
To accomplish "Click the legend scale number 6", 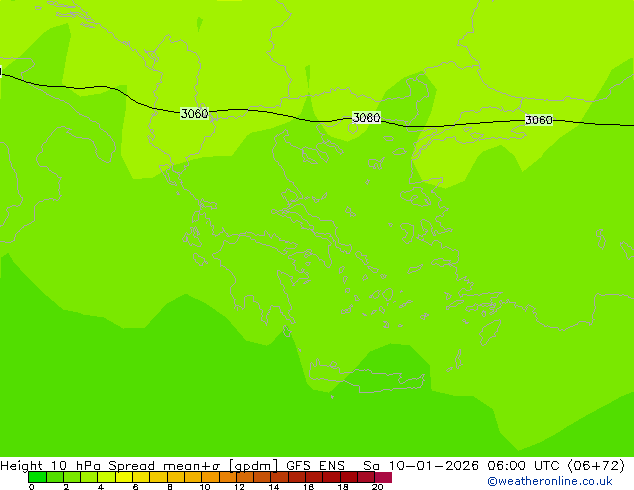I will [x=135, y=487].
